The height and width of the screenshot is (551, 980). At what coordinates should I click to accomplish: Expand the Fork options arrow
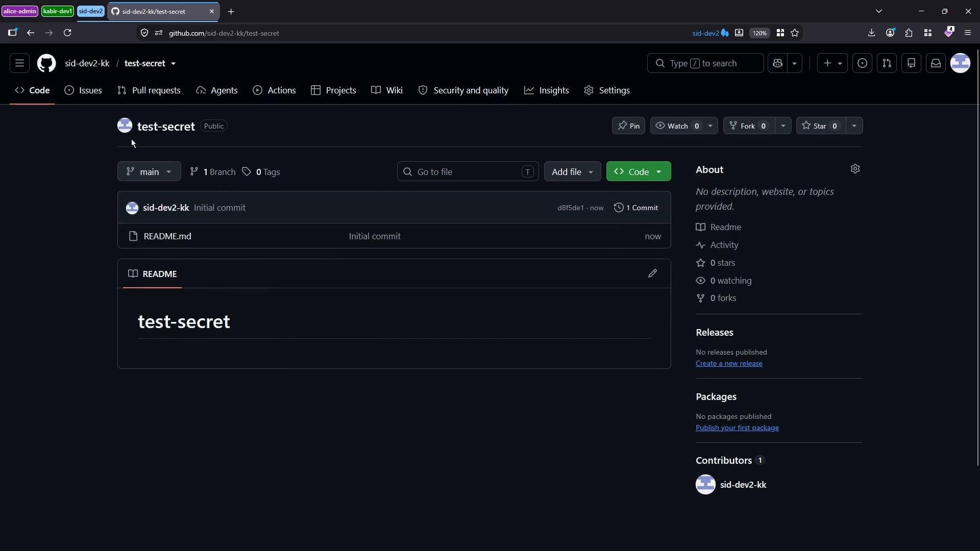coord(783,126)
